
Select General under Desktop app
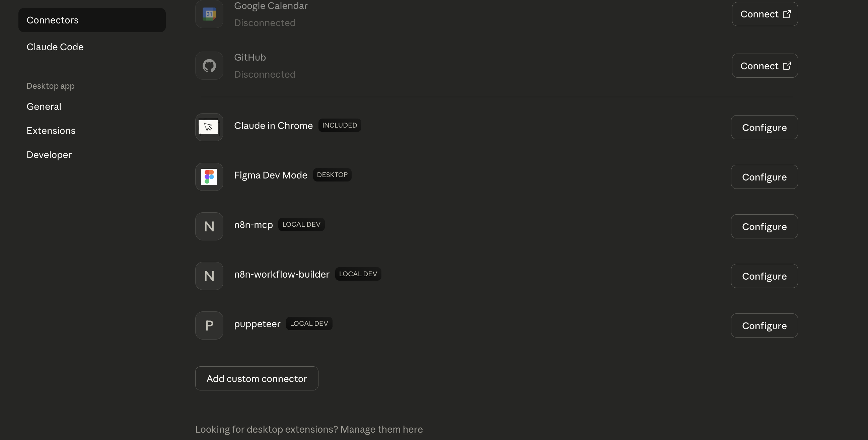[44, 106]
